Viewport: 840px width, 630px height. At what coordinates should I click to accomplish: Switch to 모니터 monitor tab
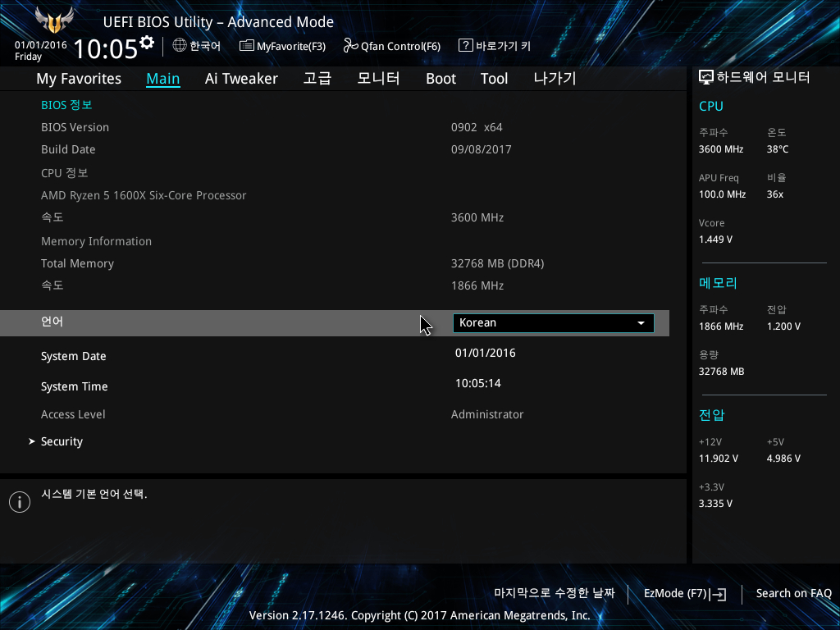[x=378, y=79]
